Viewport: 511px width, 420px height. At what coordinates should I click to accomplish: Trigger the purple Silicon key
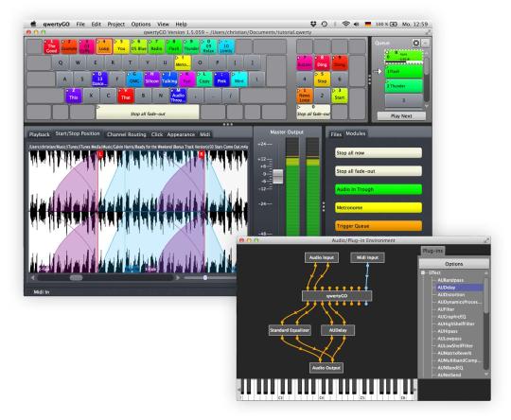[x=152, y=79]
